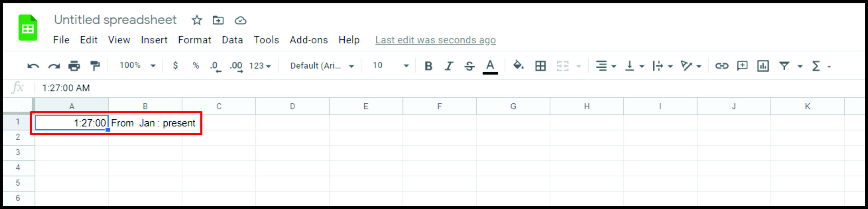
Task: Expand the 100% zoom dropdown
Action: point(137,65)
